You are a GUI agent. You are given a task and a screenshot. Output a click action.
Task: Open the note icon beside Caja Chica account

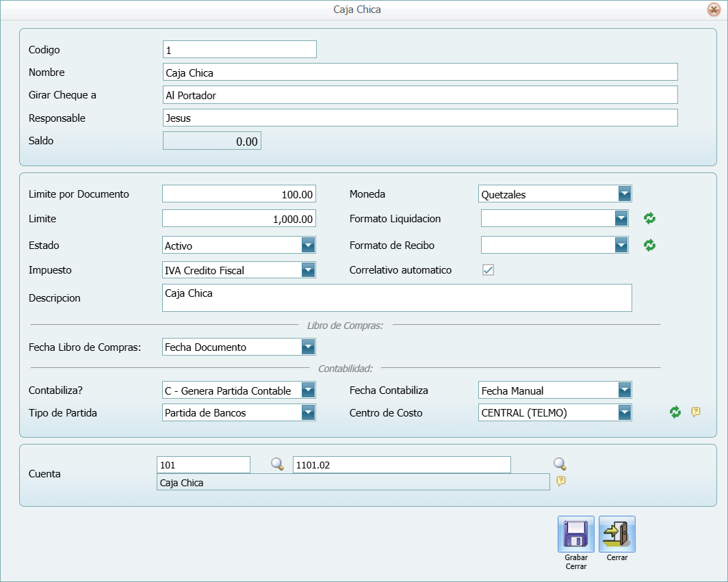pos(560,481)
